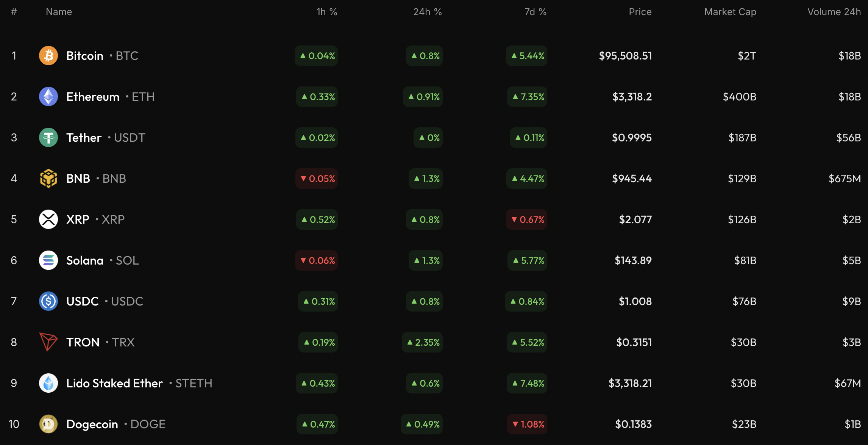Open the Lido Staked Ether link
Screen dimensions: 868x445
point(114,383)
